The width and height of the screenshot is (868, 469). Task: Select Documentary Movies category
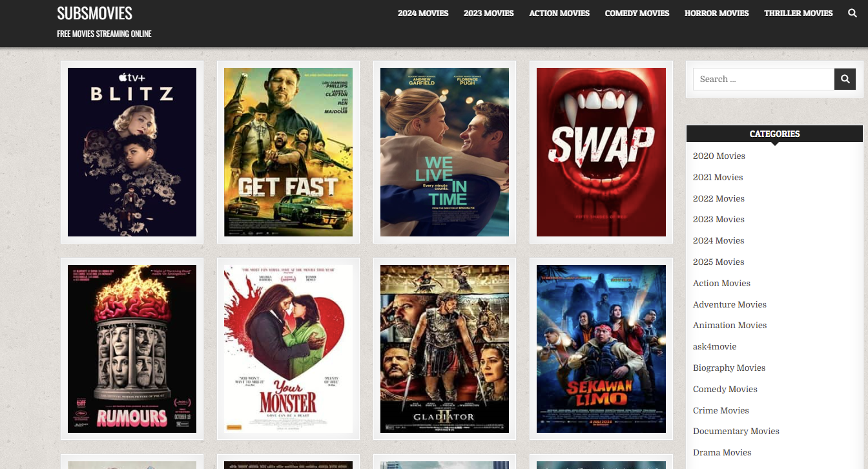736,431
